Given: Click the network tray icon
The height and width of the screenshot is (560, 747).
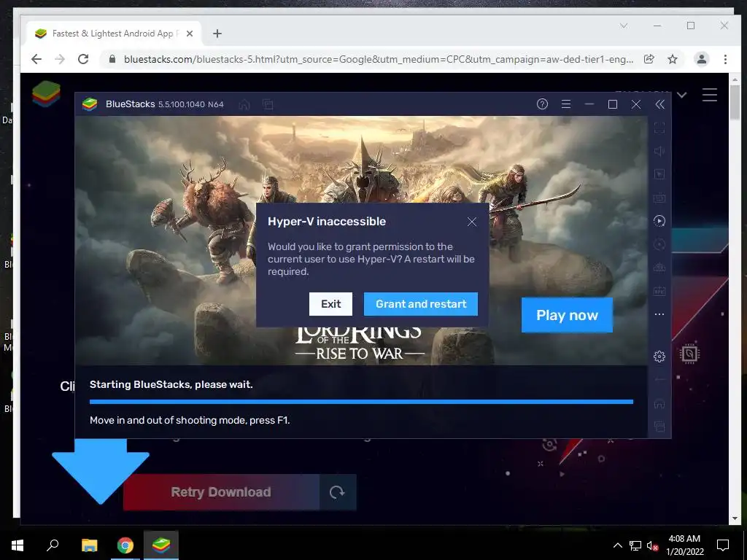Looking at the screenshot, I should tap(635, 545).
